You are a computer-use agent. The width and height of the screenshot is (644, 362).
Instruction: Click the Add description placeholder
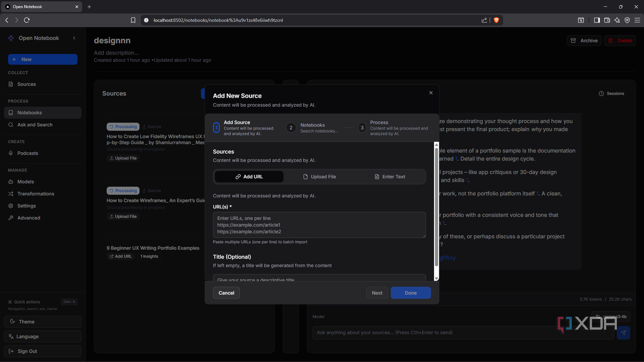pyautogui.click(x=116, y=53)
